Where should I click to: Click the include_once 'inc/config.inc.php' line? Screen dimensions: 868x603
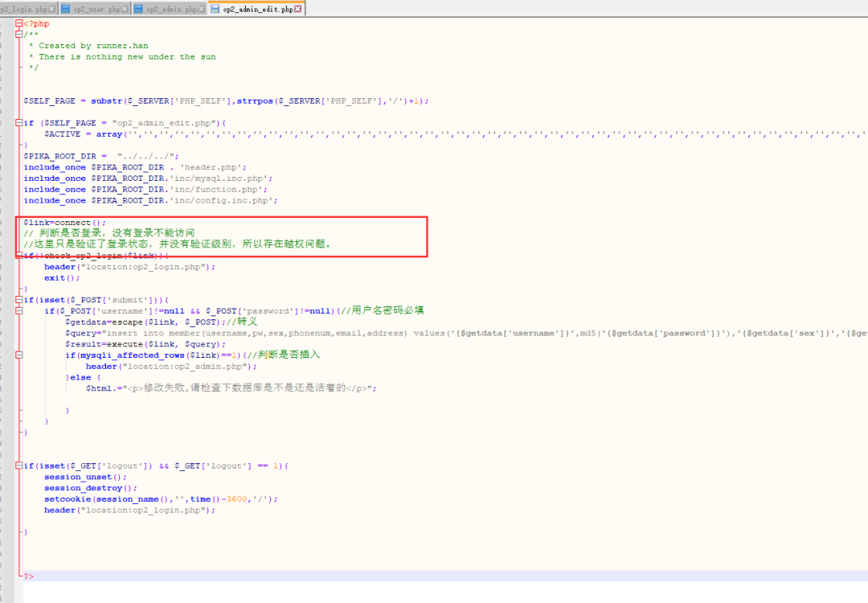pyautogui.click(x=150, y=200)
